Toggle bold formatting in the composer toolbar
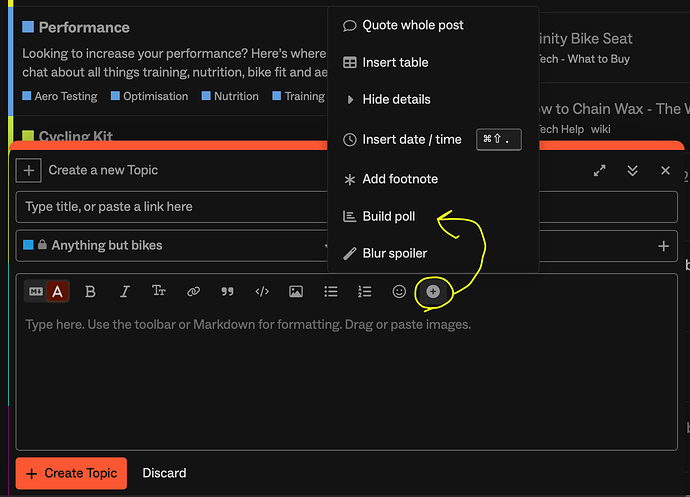Viewport: 690px width, 497px height. 90,291
